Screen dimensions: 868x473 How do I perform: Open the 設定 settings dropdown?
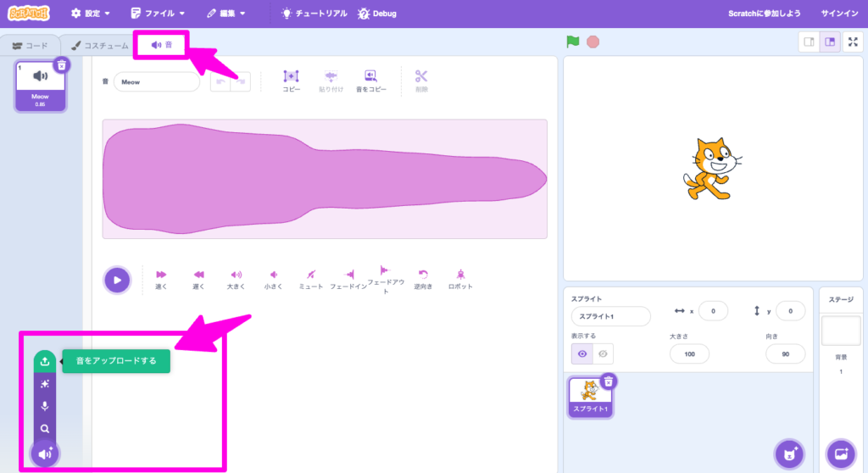click(91, 14)
